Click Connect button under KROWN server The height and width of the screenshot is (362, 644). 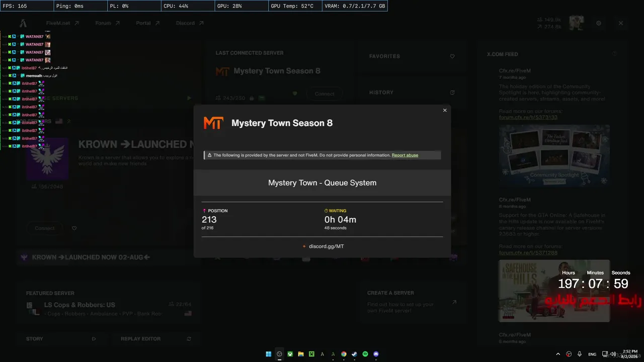45,228
